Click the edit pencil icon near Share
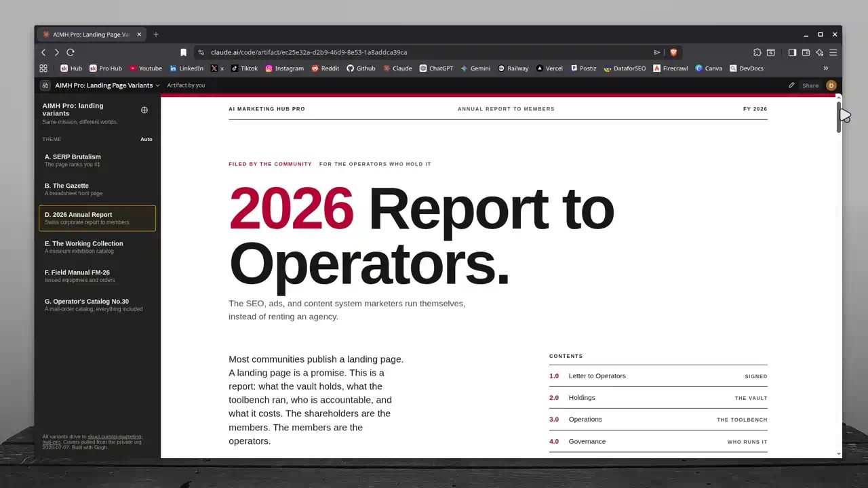This screenshot has height=488, width=868. (x=791, y=85)
